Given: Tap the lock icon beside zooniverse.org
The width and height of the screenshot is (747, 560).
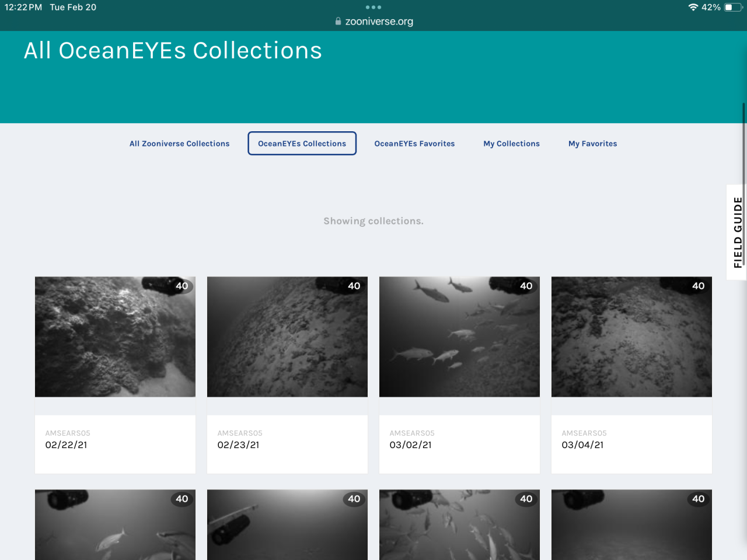Looking at the screenshot, I should click(338, 21).
